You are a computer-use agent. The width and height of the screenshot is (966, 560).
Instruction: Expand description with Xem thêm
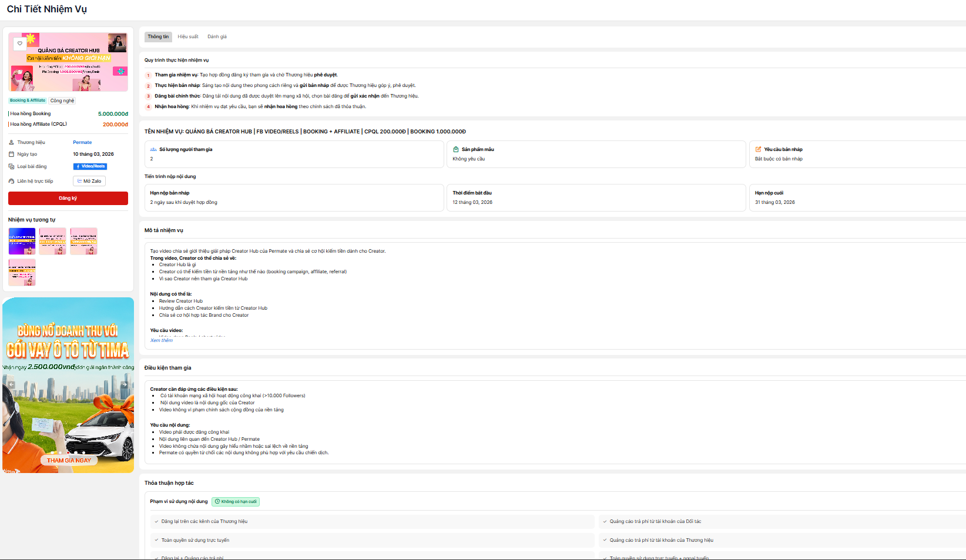click(x=162, y=340)
